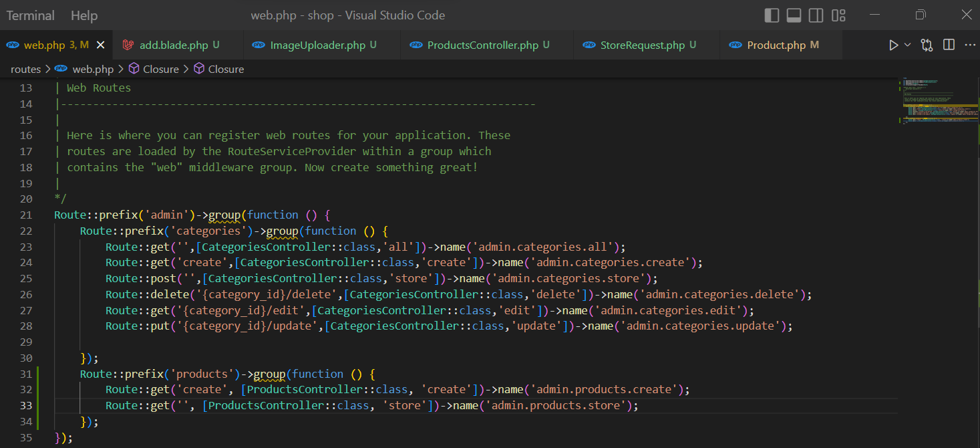Split the editor to the right
980x448 pixels.
(x=949, y=45)
